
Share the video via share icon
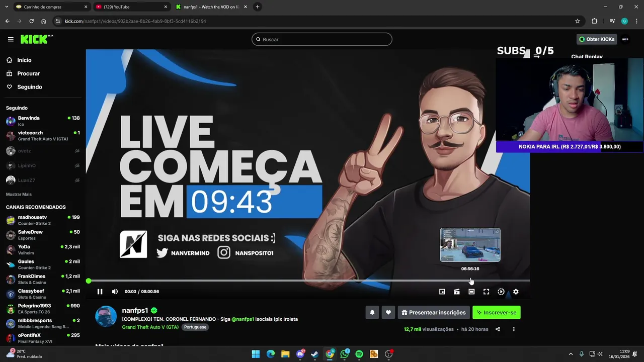point(498,329)
